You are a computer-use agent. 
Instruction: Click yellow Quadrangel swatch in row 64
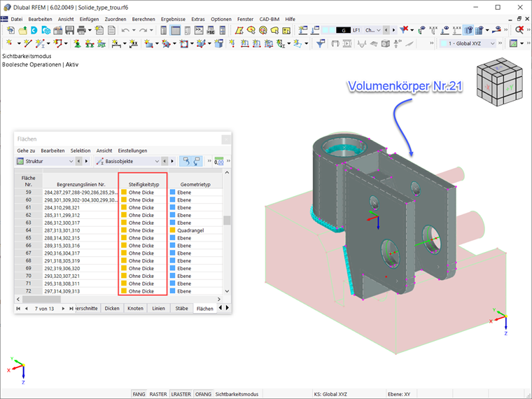tap(172, 230)
